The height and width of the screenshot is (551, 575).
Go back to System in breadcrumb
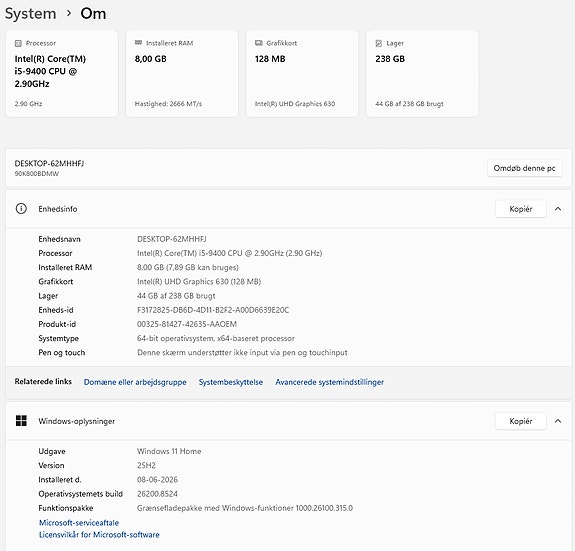coord(30,14)
